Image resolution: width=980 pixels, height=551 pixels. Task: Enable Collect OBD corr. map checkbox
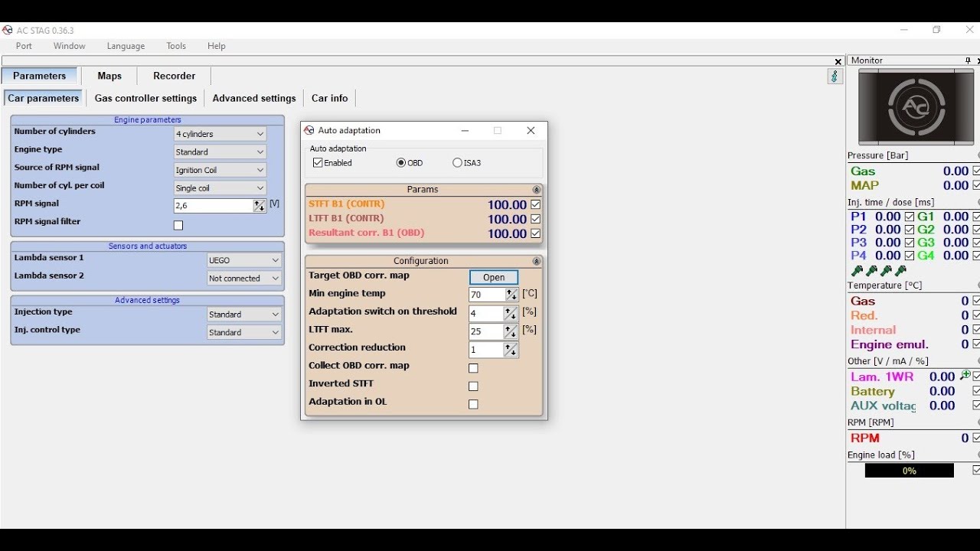pos(473,368)
